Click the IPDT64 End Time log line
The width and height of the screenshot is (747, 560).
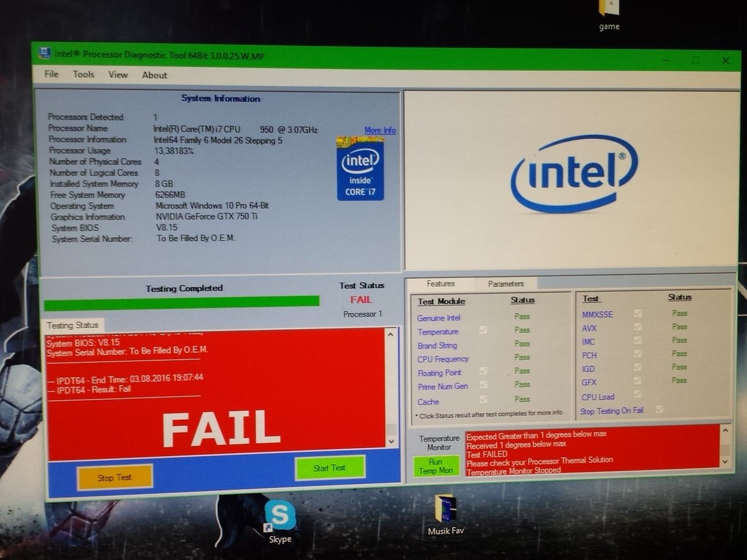click(125, 378)
